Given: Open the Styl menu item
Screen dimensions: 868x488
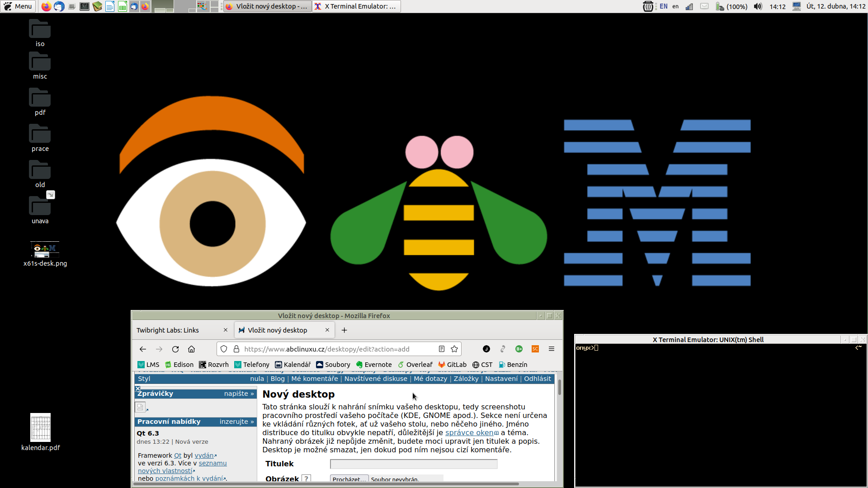Looking at the screenshot, I should 144,379.
